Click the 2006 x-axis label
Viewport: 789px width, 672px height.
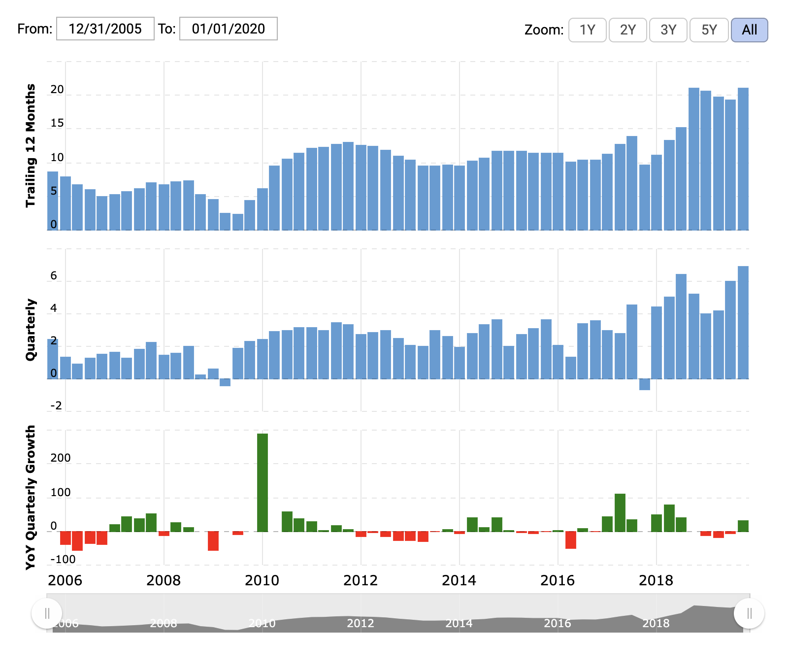pyautogui.click(x=65, y=581)
